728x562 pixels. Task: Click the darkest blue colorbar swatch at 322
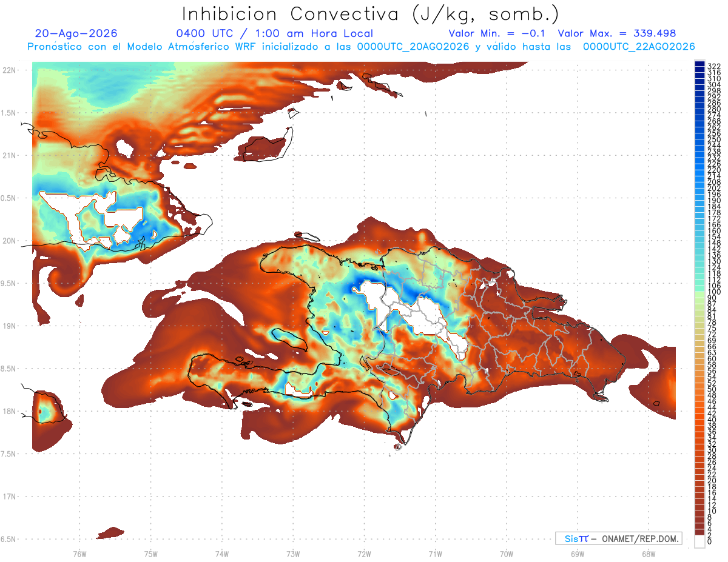699,64
